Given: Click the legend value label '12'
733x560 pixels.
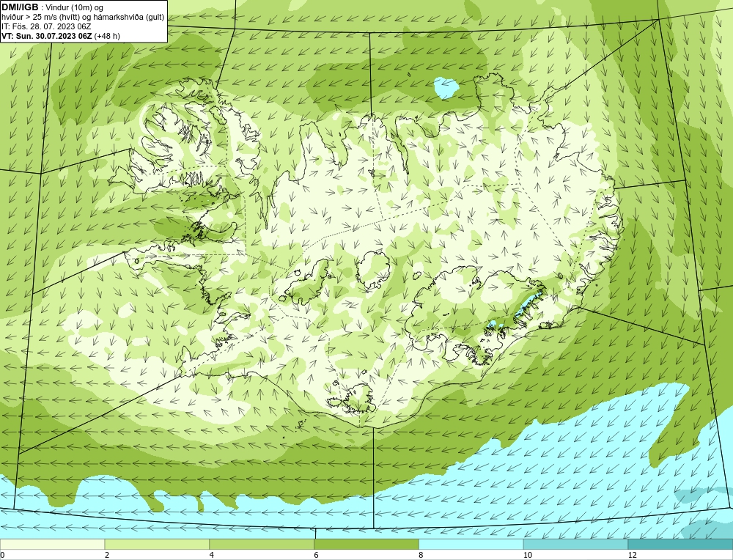Looking at the screenshot, I should [633, 555].
